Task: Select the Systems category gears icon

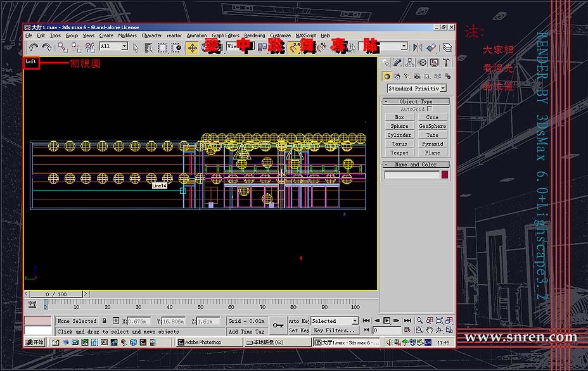Action: point(447,77)
